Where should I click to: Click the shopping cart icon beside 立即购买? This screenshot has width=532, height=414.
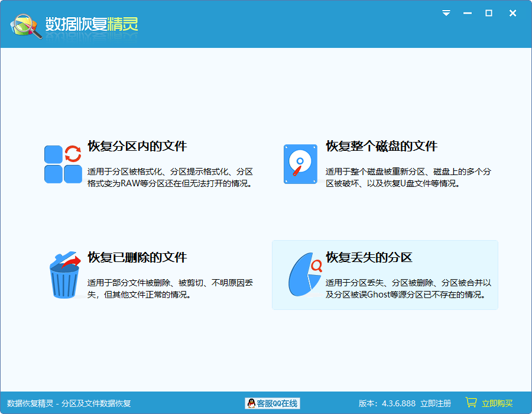point(470,402)
